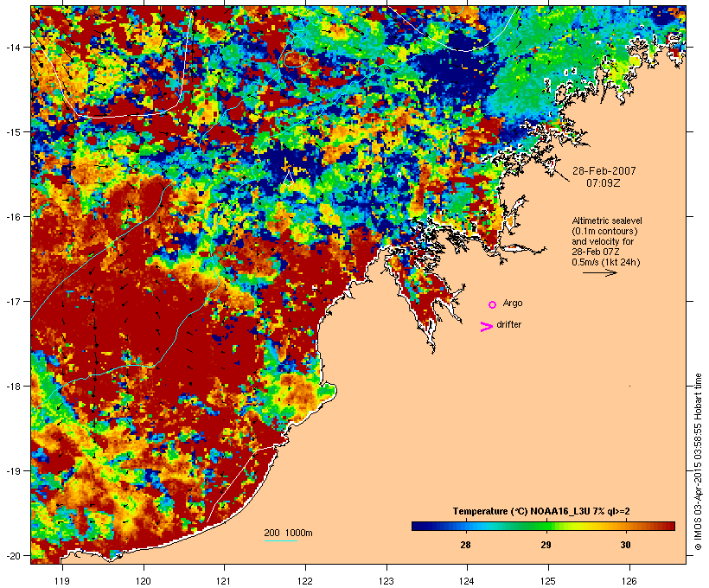The height and width of the screenshot is (588, 709).
Task: Click the latitude label -15
Action: [x=12, y=131]
